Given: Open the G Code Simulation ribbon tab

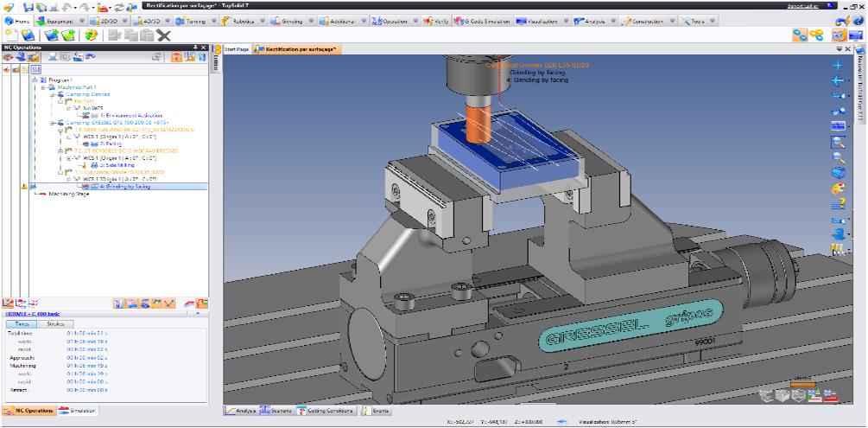Looking at the screenshot, I should coord(482,21).
